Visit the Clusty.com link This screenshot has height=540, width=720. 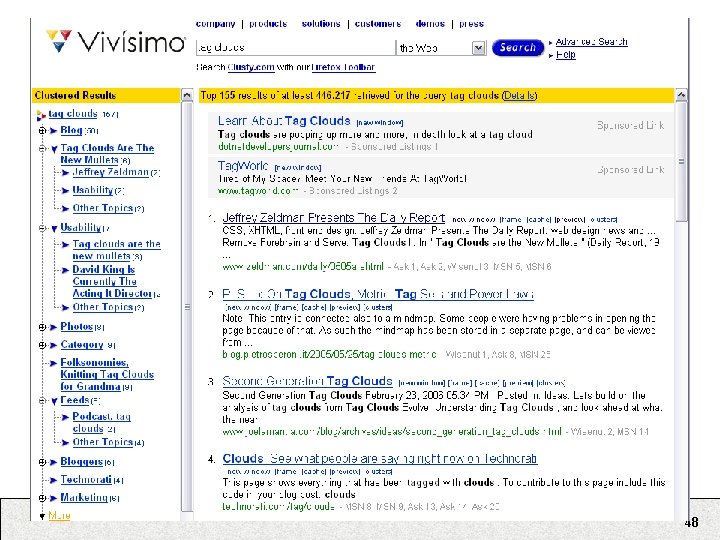[251, 67]
